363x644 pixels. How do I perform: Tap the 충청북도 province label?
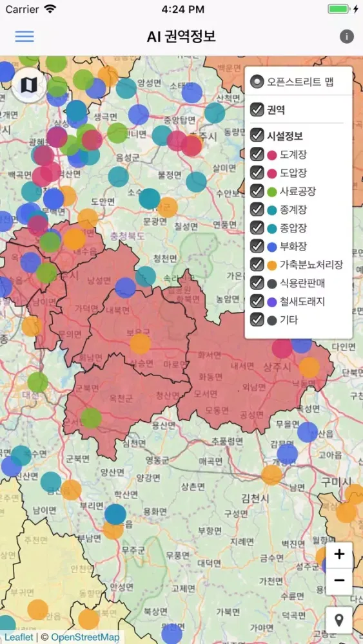(x=128, y=236)
